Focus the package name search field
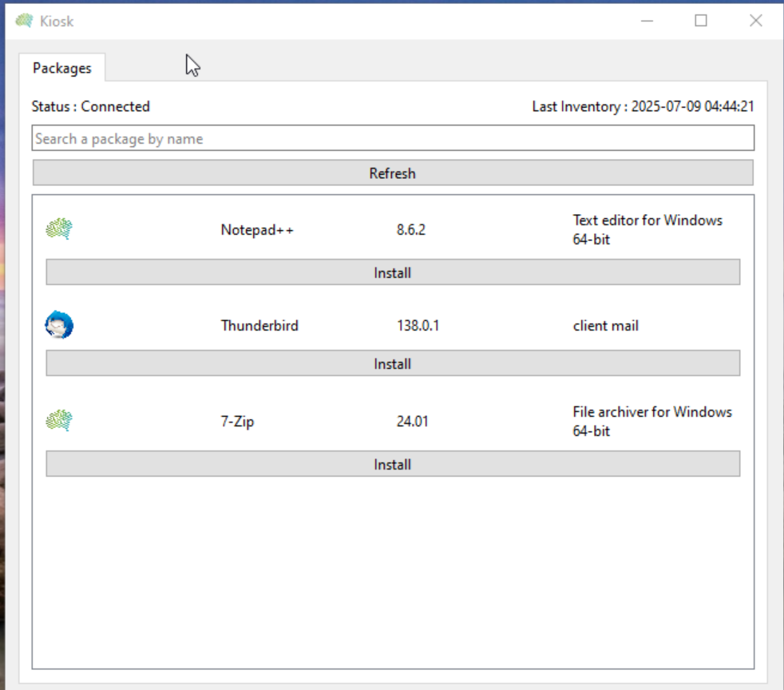The height and width of the screenshot is (690, 784). [393, 138]
